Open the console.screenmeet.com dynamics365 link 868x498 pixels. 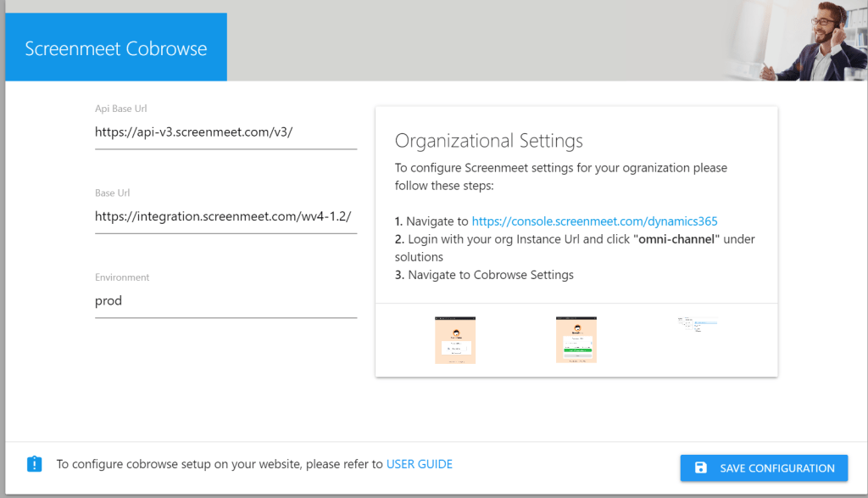click(x=594, y=221)
